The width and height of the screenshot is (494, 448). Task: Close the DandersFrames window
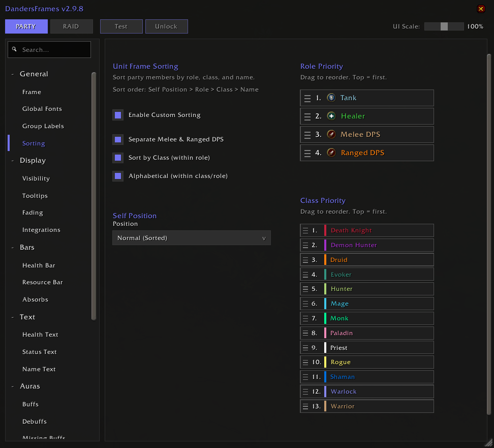coord(481,9)
